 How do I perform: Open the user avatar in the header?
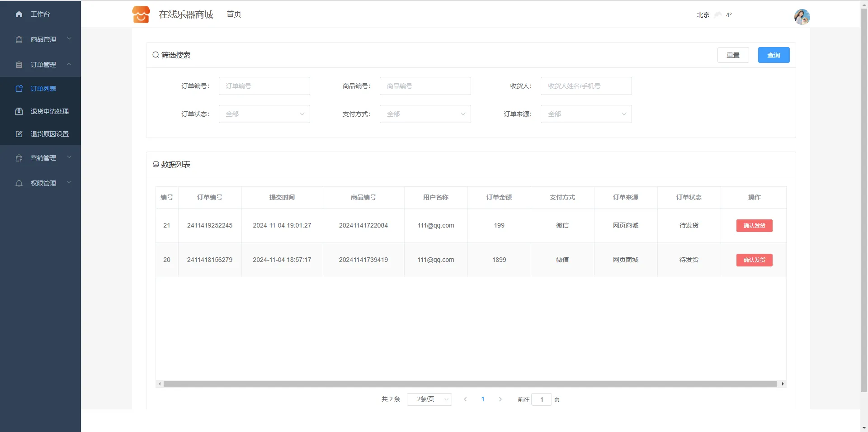coord(802,17)
